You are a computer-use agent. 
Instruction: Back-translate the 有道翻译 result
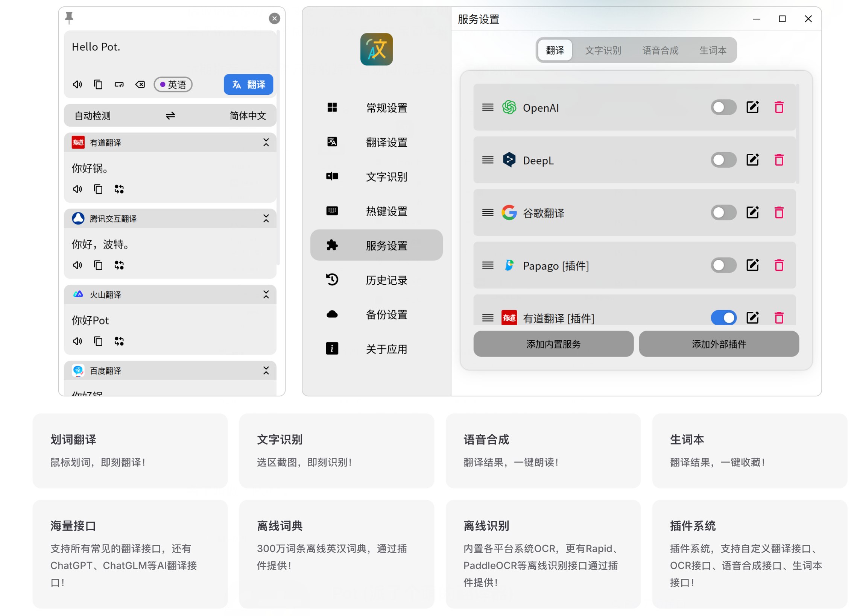[x=119, y=189]
